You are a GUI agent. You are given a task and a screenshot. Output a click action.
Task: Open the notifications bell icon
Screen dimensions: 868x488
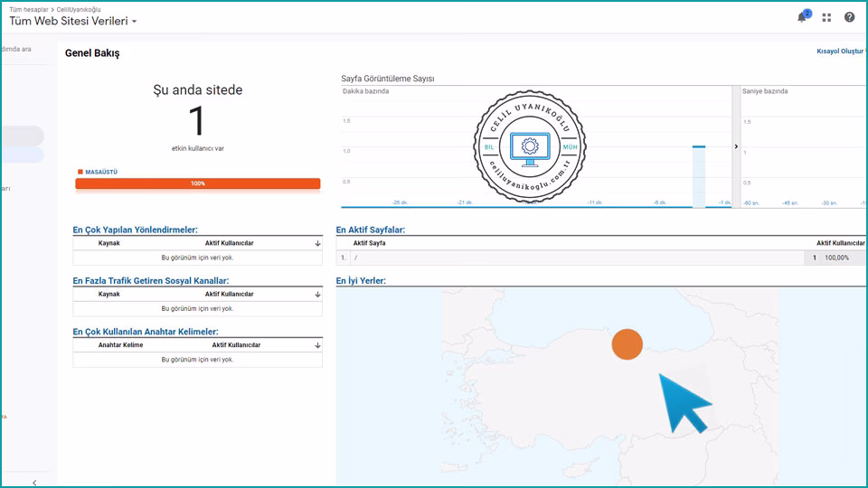[x=802, y=18]
